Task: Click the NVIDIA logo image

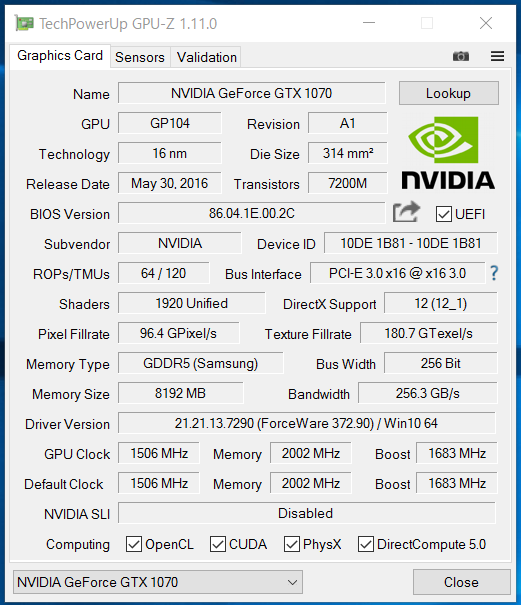Action: (x=448, y=153)
